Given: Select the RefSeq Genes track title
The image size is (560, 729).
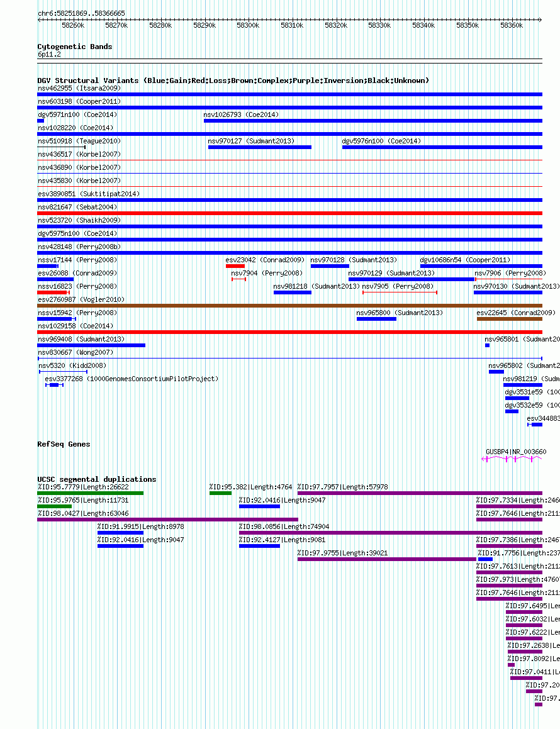Looking at the screenshot, I should tap(64, 444).
